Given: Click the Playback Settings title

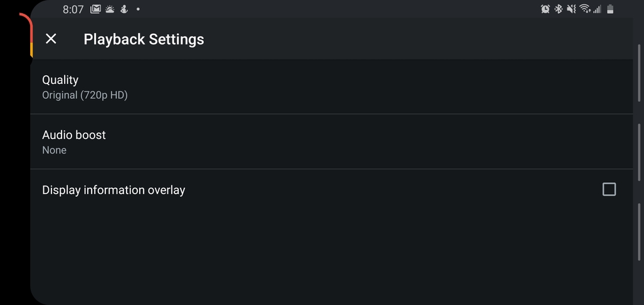Looking at the screenshot, I should 144,39.
